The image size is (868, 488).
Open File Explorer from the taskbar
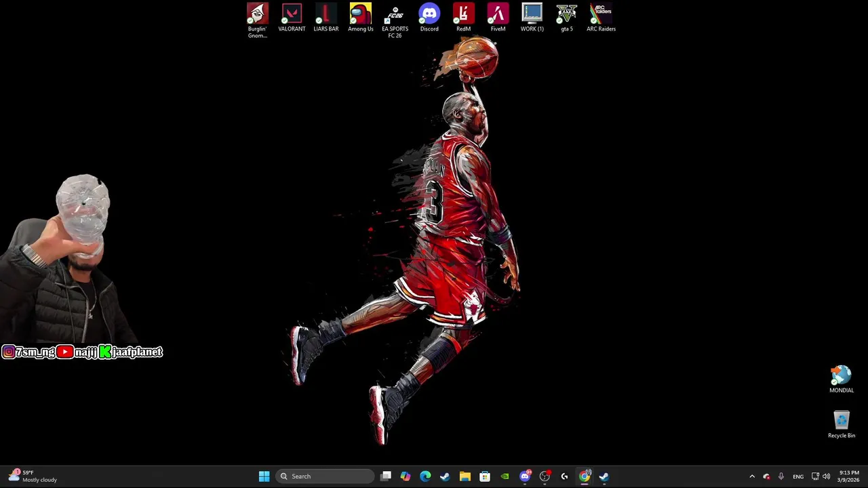[x=465, y=476]
